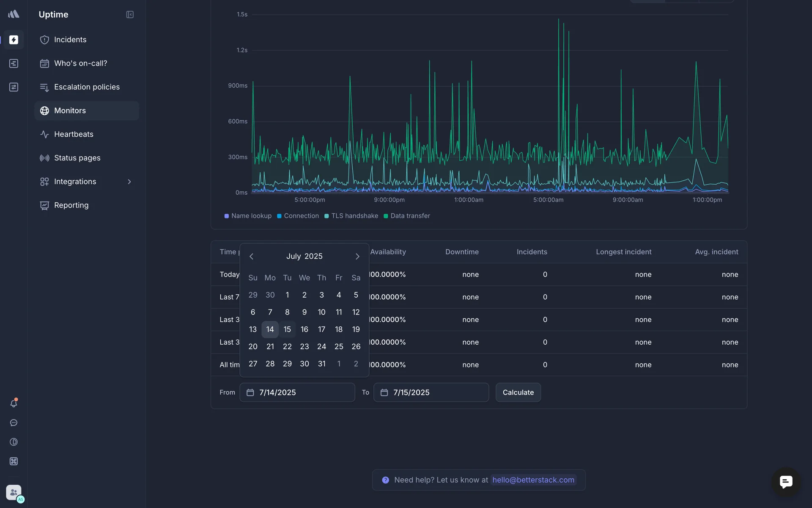
Task: Expand the Integrations submenu chevron
Action: coord(129,182)
